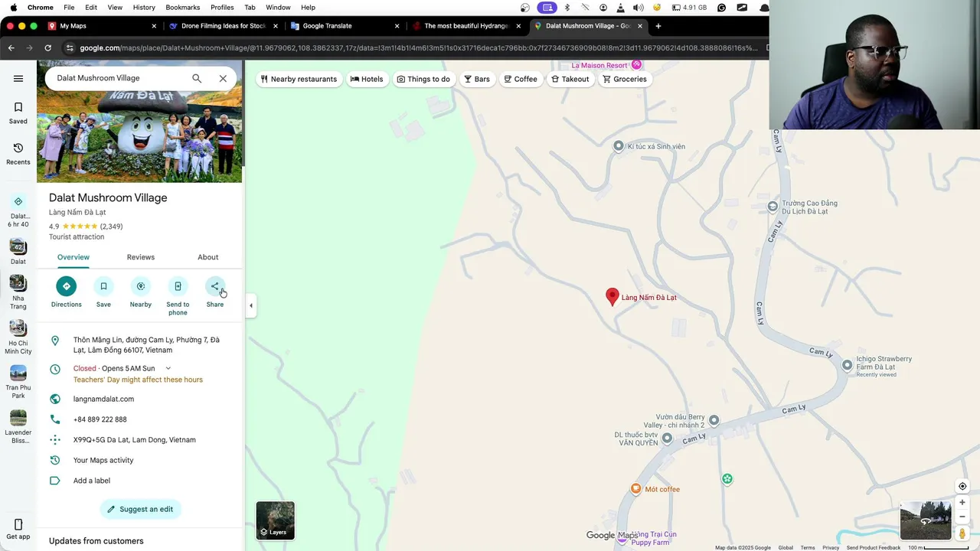Viewport: 980px width, 551px height.
Task: Switch to the Reviews tab
Action: click(140, 257)
